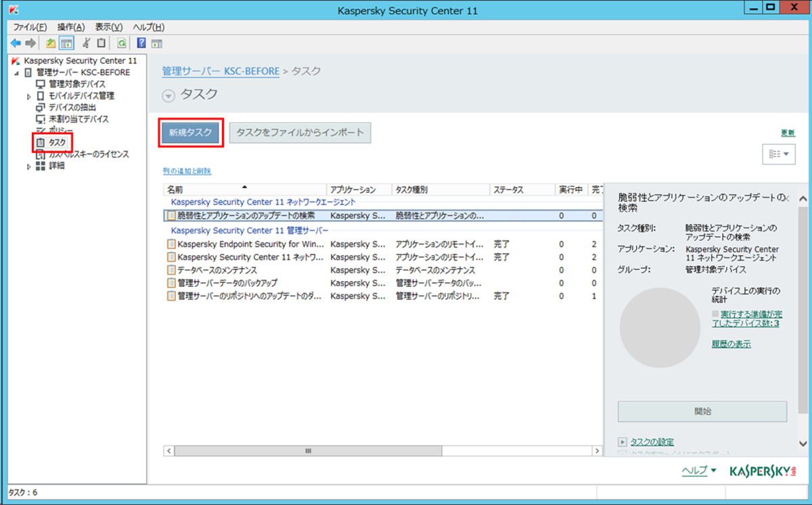Image resolution: width=812 pixels, height=505 pixels.
Task: Expand the 詳細 tree node
Action: [x=29, y=166]
